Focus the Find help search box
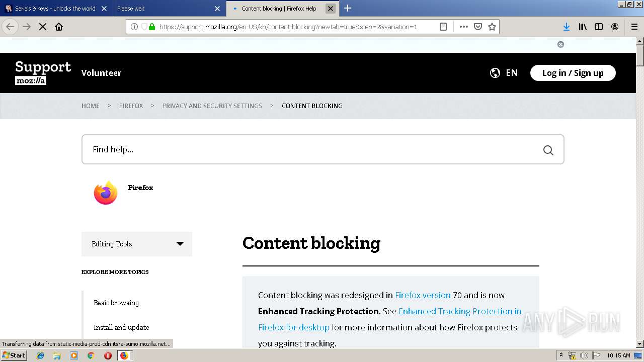644x362 pixels. [x=323, y=149]
